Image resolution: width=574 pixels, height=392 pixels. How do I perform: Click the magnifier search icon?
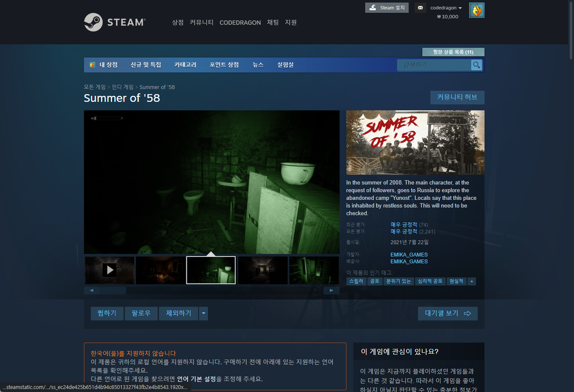pos(476,65)
